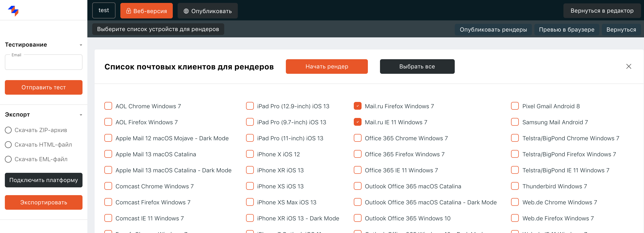Select Web.de Chrome Windows 7 checkbox

pos(515,202)
